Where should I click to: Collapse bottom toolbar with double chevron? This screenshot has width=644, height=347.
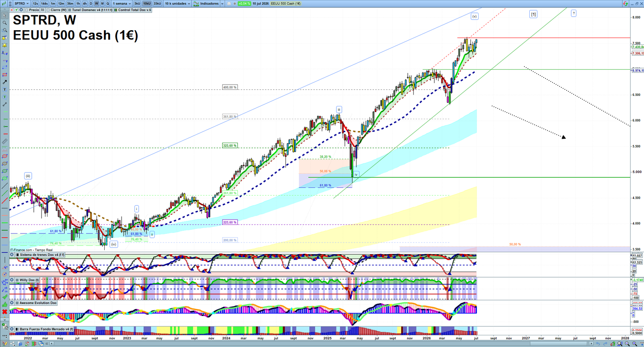click(x=47, y=344)
